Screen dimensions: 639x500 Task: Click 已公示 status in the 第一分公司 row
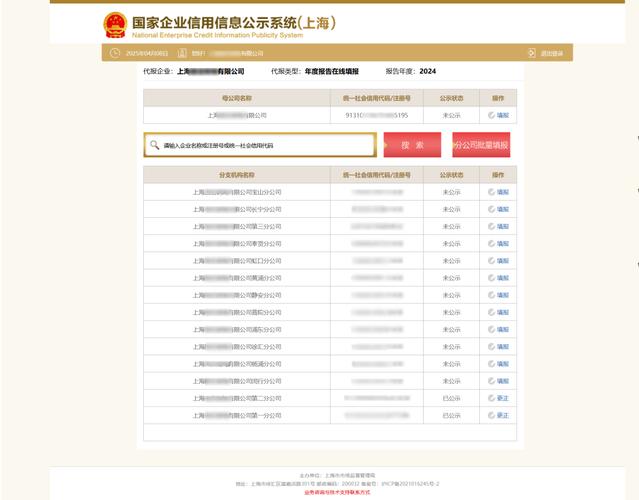(x=451, y=416)
